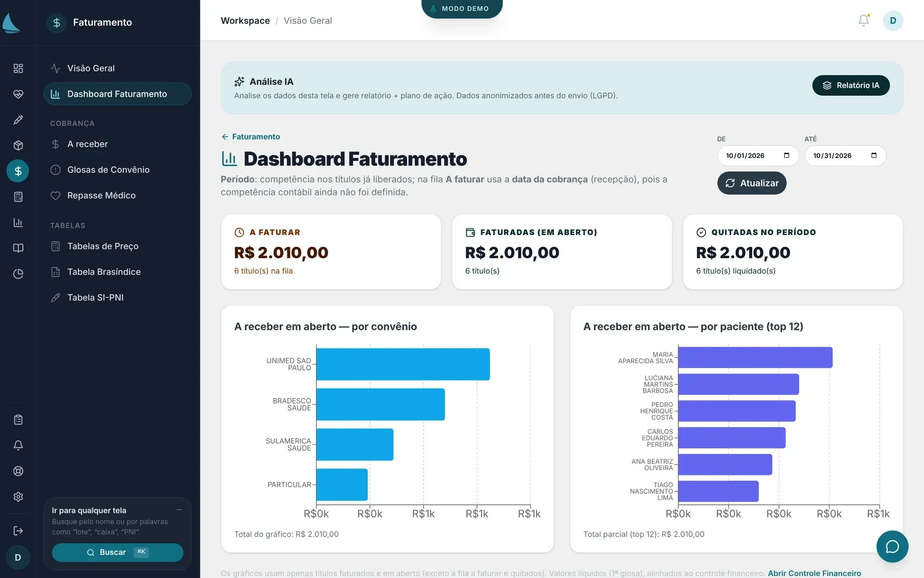Open the D user avatar top right
Viewport: 924px width, 578px height.
(x=893, y=21)
